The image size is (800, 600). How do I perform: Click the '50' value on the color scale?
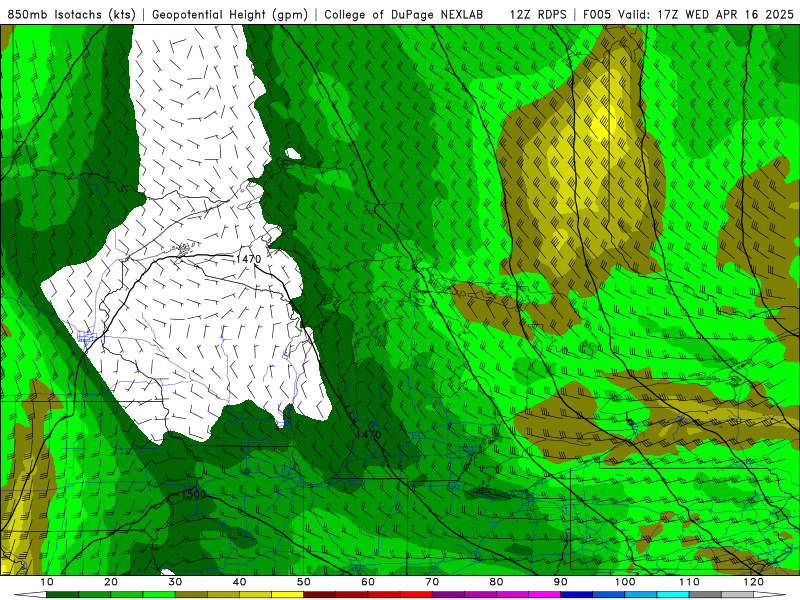point(304,582)
